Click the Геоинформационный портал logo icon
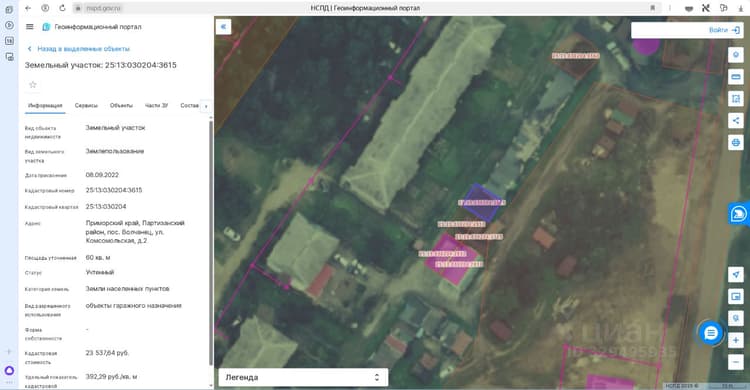This screenshot has width=750, height=390. (x=46, y=27)
